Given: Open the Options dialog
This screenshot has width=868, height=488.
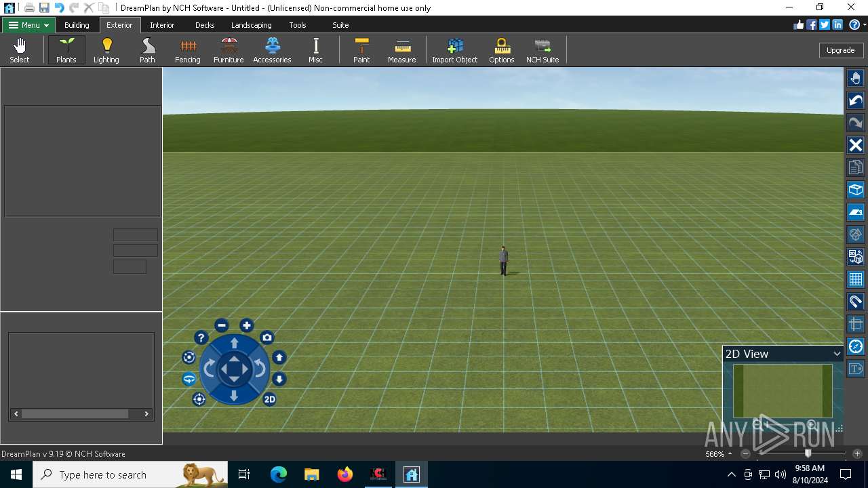Looking at the screenshot, I should coord(502,50).
